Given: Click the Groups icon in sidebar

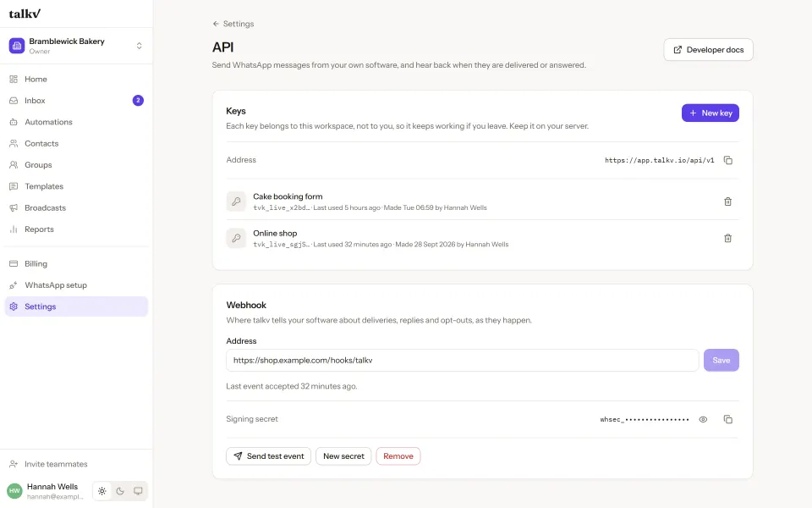Looking at the screenshot, I should tap(14, 165).
